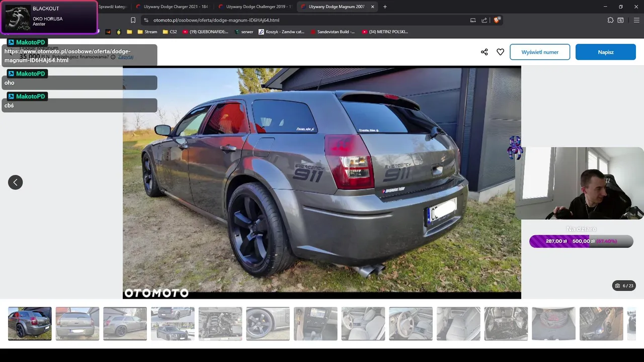The image size is (644, 362).
Task: Select the engine bay thumbnail
Action: point(220,323)
